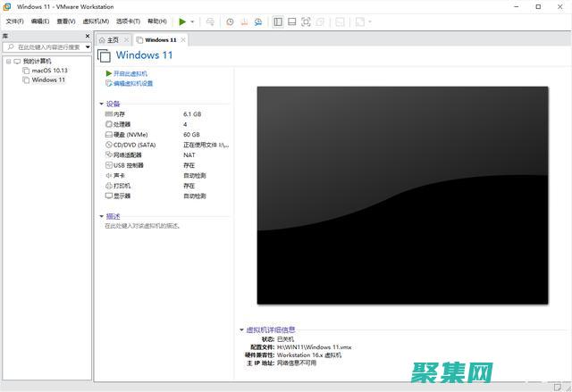Close the Windows 11 tab
Image resolution: width=572 pixels, height=392 pixels.
coord(183,39)
